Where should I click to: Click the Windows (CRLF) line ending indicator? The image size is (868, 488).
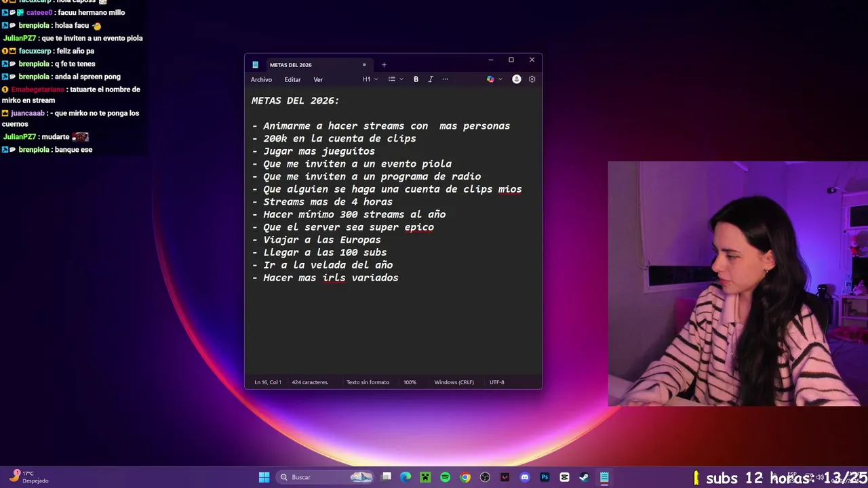pos(454,382)
